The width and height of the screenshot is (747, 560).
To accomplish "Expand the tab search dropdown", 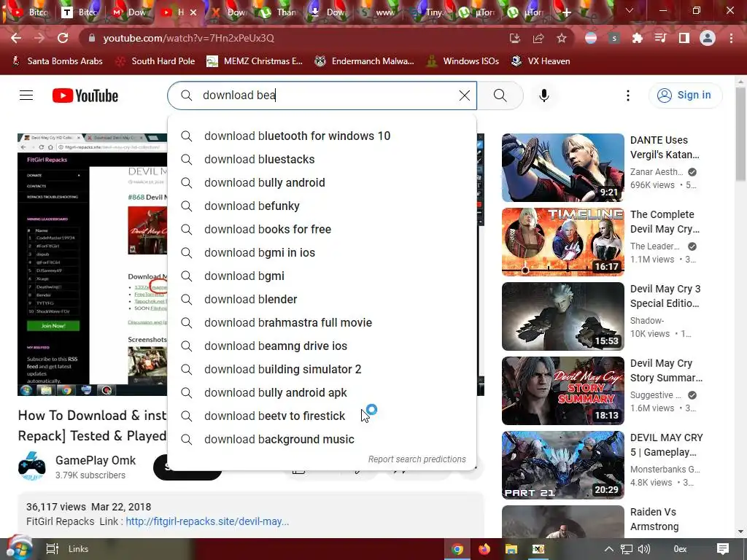I will (630, 10).
